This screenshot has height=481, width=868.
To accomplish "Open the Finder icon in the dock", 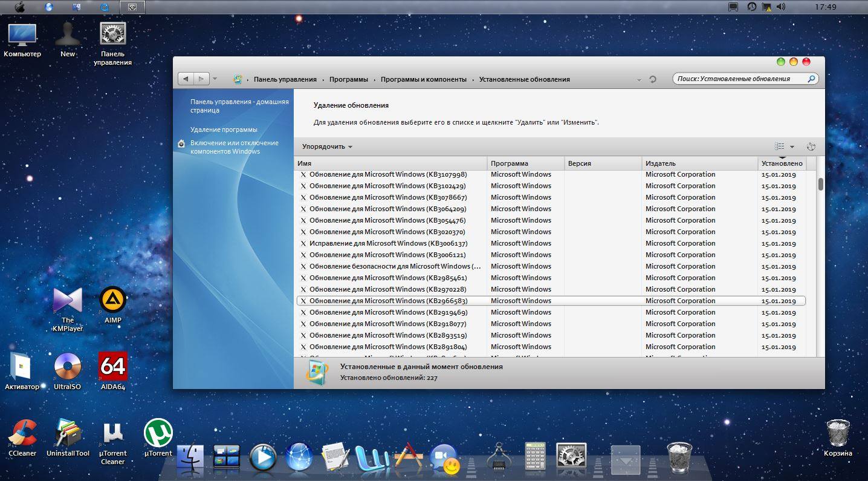I will [190, 458].
